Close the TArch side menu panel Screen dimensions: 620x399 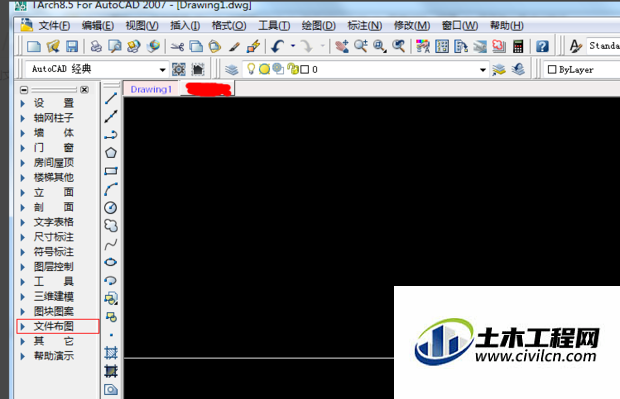(84, 90)
